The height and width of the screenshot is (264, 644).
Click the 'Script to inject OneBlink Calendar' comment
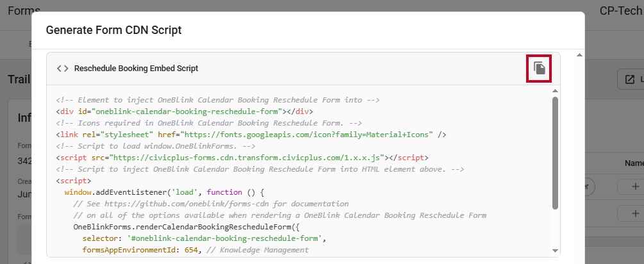click(260, 169)
